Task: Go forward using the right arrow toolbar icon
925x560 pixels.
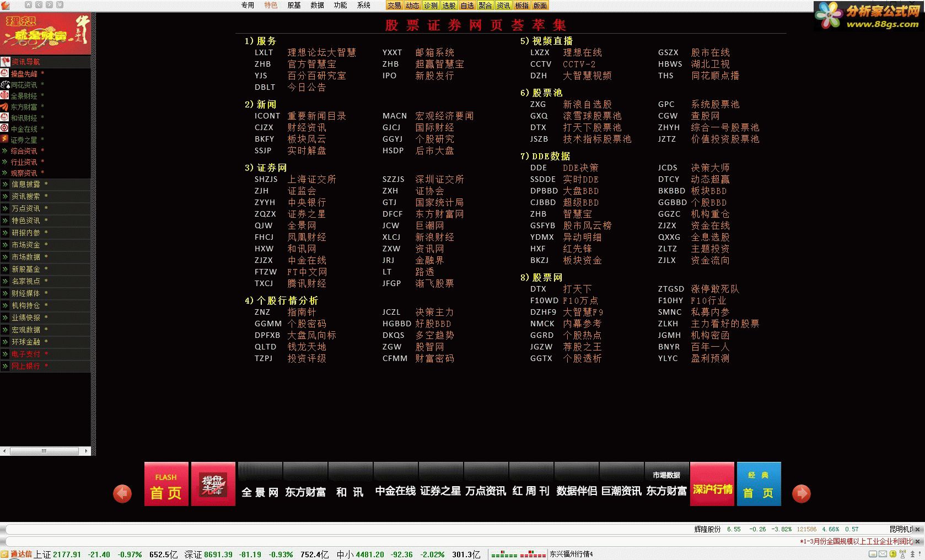Action: point(50,4)
